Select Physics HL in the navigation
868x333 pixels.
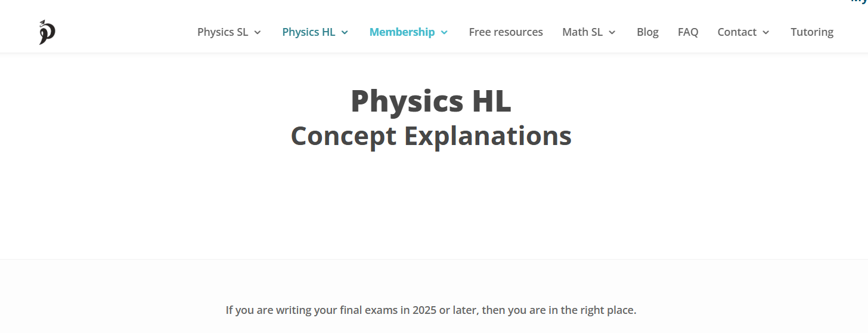pyautogui.click(x=308, y=32)
